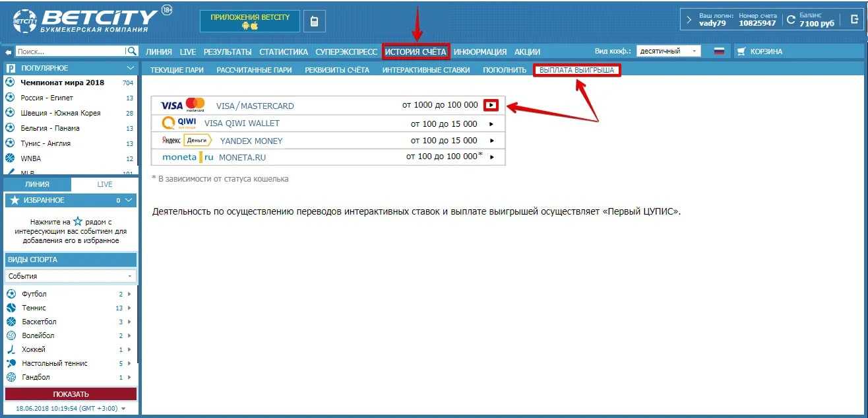The height and width of the screenshot is (418, 868).
Task: Expand the VISA/MASTERCARD payout row arrow
Action: point(491,105)
